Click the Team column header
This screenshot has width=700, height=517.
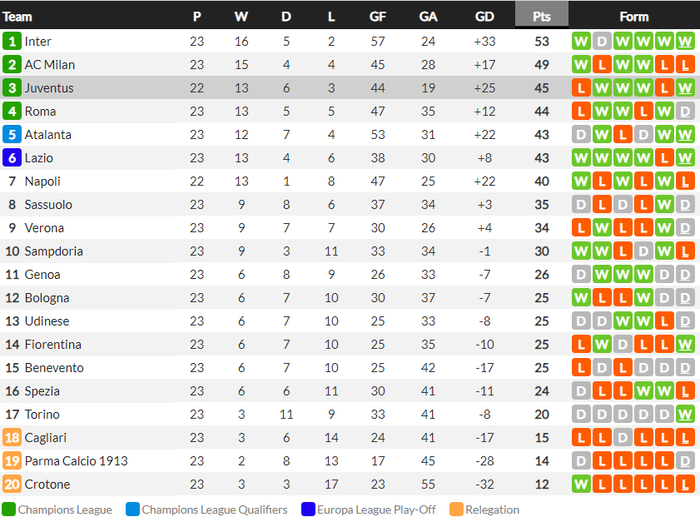click(18, 16)
